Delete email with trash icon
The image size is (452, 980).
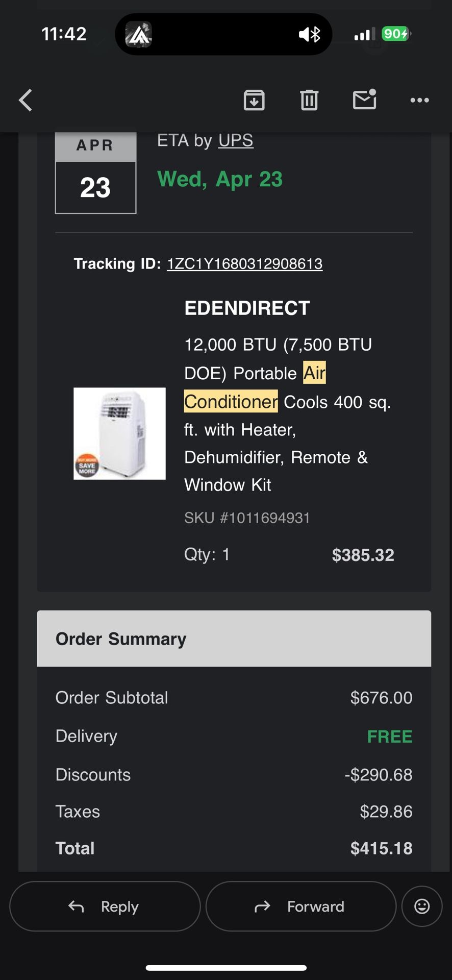309,100
